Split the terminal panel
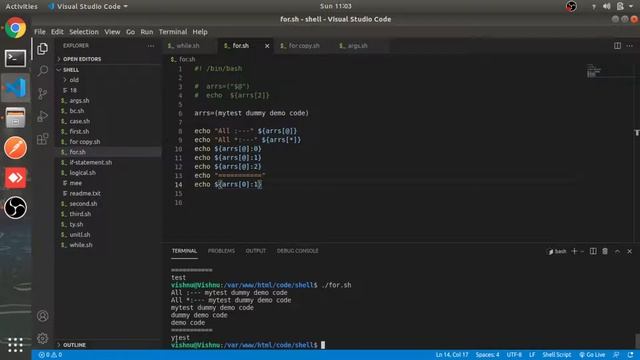Viewport: 640px width, 360px height. click(593, 251)
